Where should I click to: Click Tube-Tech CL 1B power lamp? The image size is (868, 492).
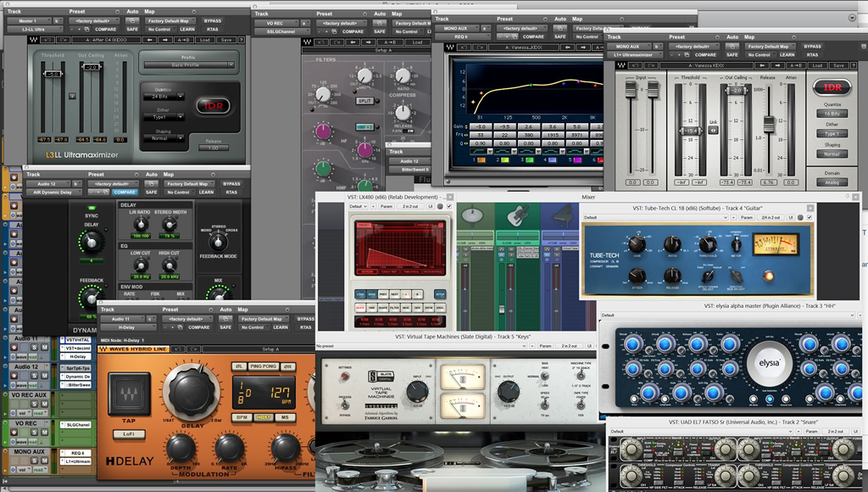(767, 276)
